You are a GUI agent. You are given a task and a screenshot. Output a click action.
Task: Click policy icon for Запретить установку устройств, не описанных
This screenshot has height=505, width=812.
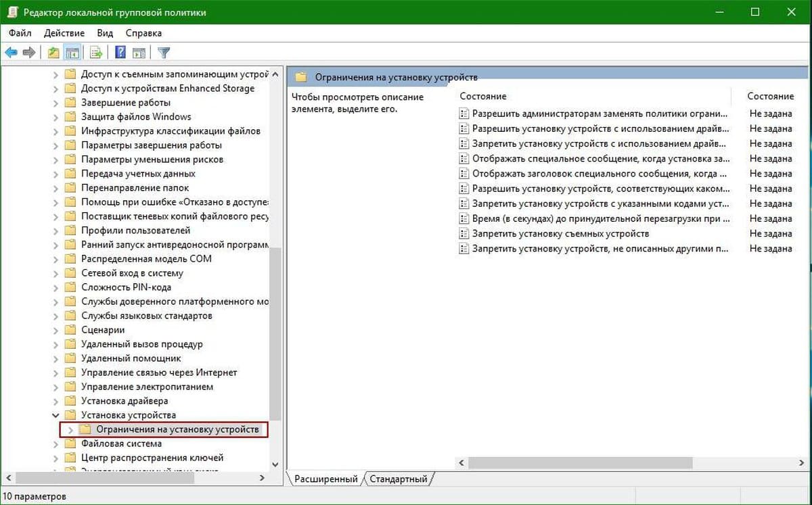pos(464,248)
